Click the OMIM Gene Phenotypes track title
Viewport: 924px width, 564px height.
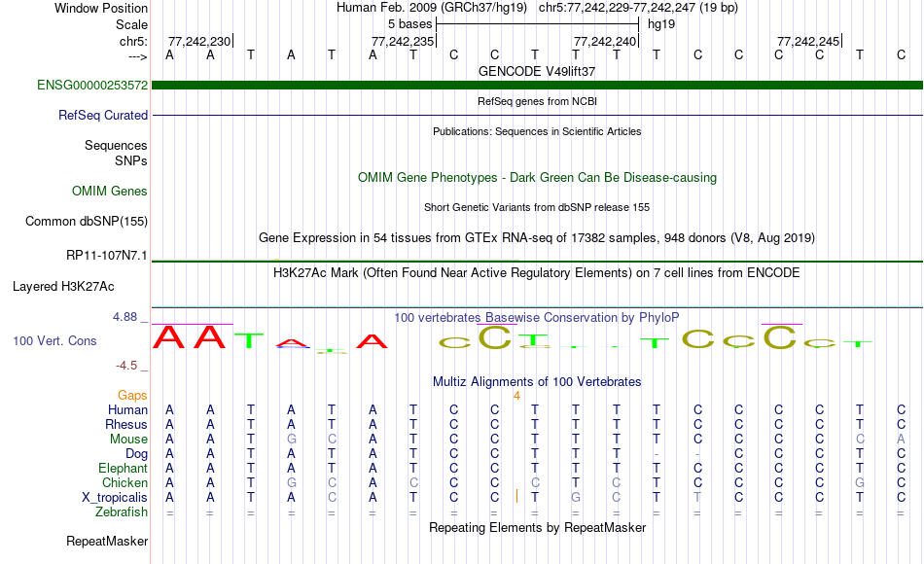tap(537, 177)
